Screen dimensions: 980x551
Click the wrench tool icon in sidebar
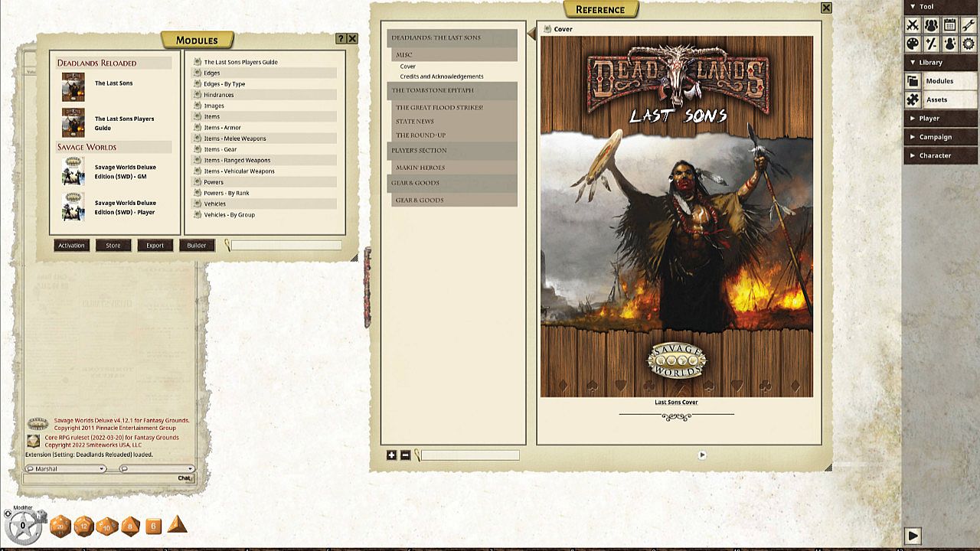pos(969,25)
